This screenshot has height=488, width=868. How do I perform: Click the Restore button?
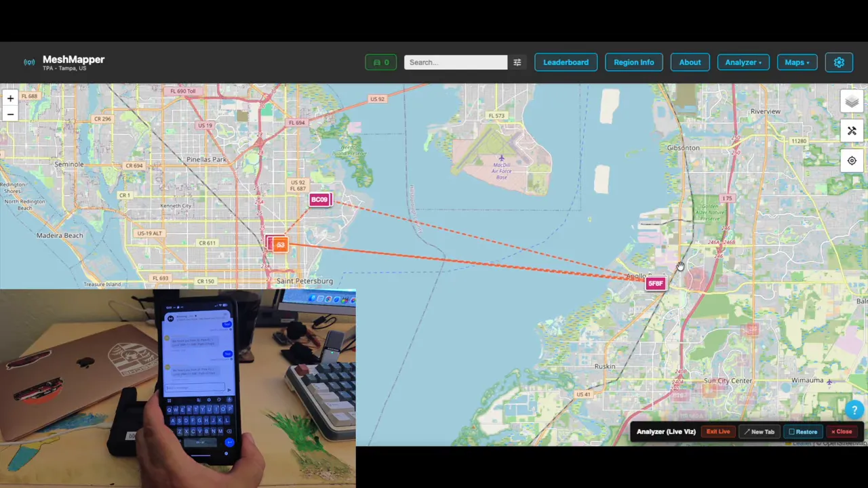pyautogui.click(x=803, y=432)
